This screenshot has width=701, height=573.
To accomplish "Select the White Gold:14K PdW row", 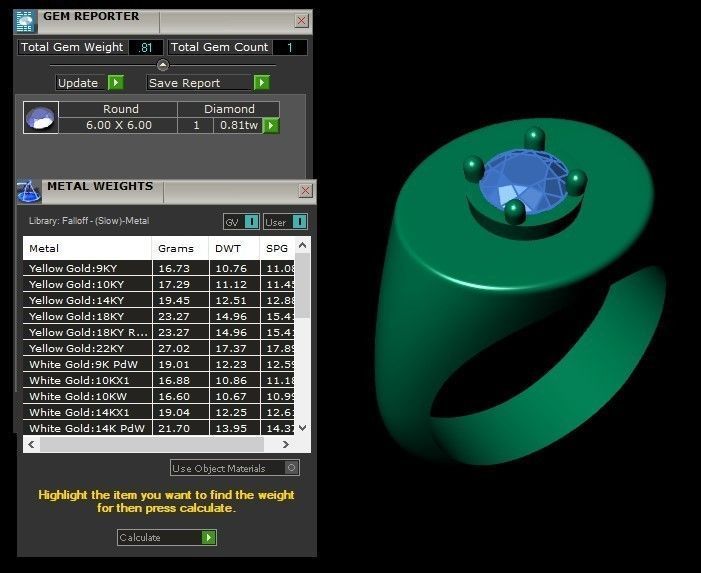I will pyautogui.click(x=159, y=428).
